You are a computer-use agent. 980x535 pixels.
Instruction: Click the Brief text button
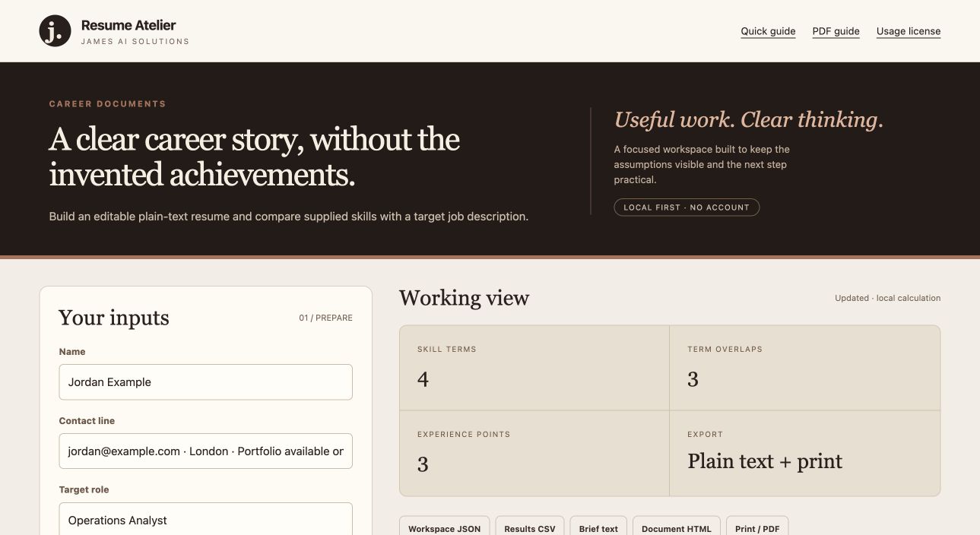(x=598, y=527)
